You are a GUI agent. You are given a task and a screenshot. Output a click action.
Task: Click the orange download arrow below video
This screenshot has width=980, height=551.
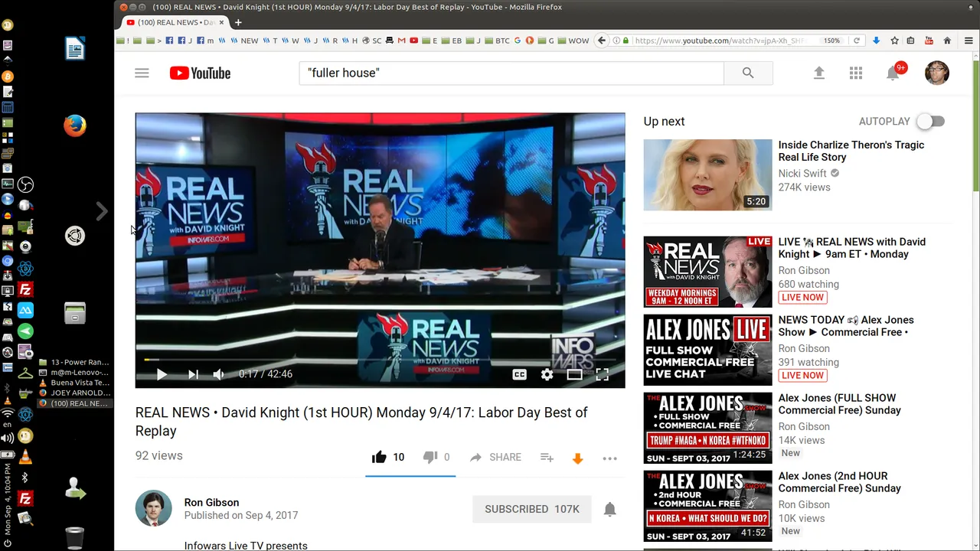(x=578, y=458)
